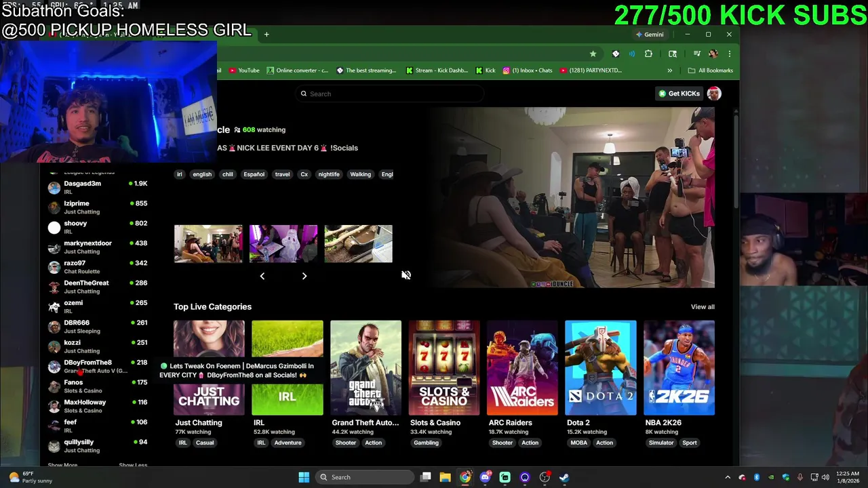The height and width of the screenshot is (488, 868).
Task: Open markynextdoor channel in sidebar
Action: tap(98, 247)
